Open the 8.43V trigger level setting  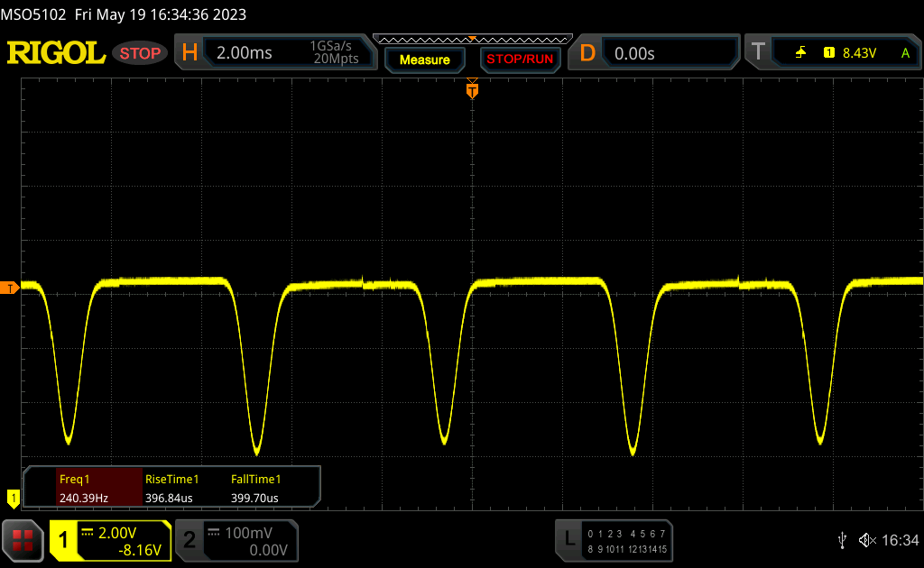(x=858, y=53)
